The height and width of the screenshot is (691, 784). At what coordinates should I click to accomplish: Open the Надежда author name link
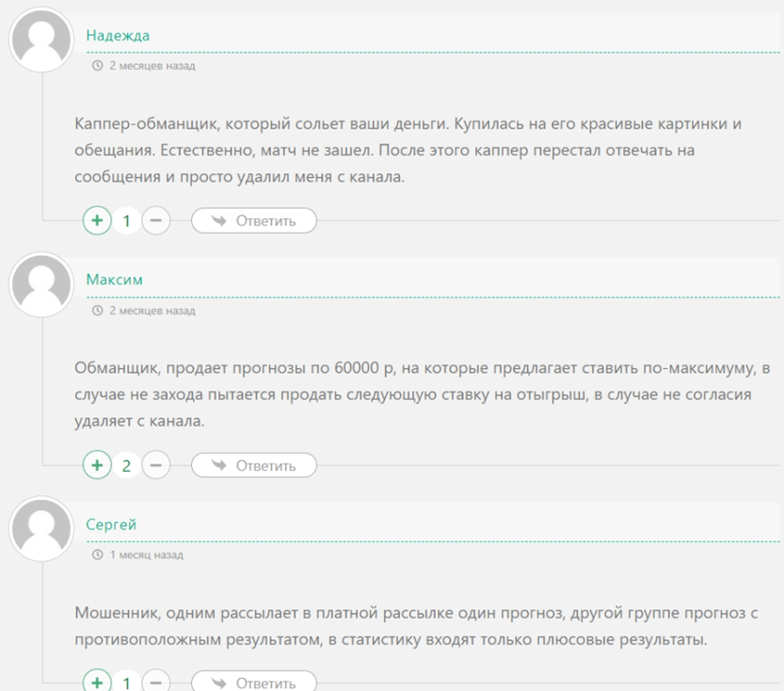tap(118, 36)
